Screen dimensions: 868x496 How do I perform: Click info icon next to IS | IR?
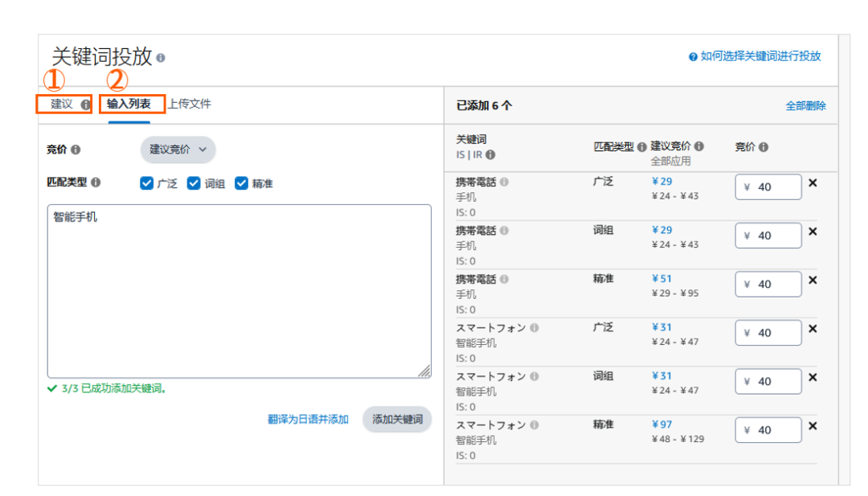click(490, 155)
